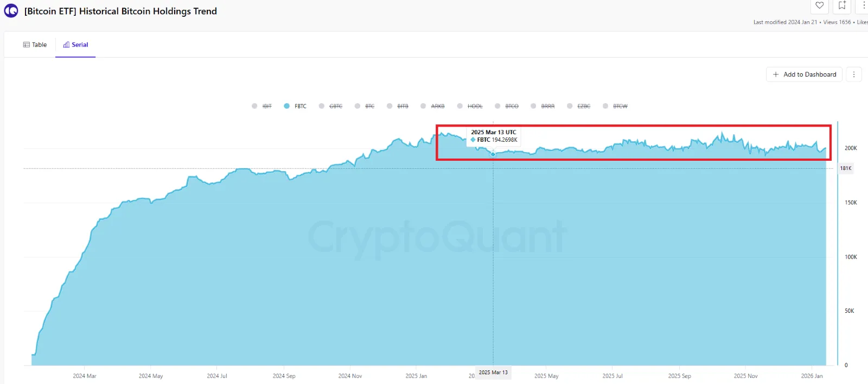Show the EZBC series on chart
The height and width of the screenshot is (384, 868).
pos(579,106)
